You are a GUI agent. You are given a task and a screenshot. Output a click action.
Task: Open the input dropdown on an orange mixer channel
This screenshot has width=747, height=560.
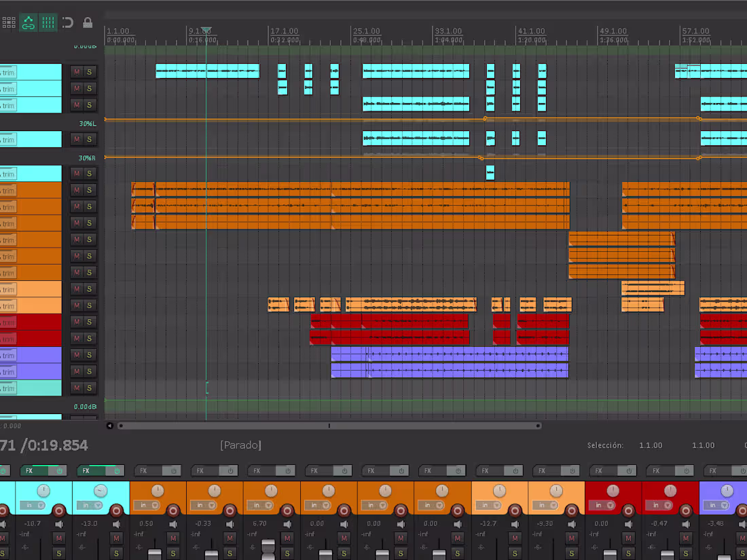click(x=145, y=505)
